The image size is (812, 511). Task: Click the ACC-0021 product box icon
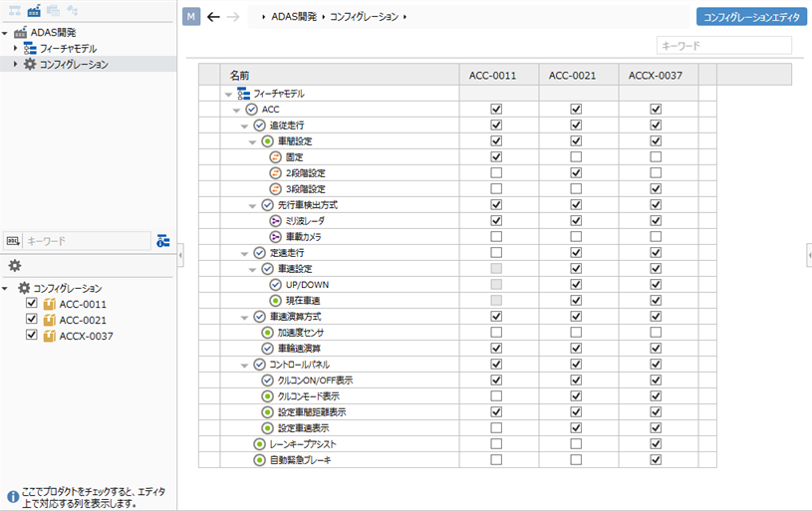point(50,320)
